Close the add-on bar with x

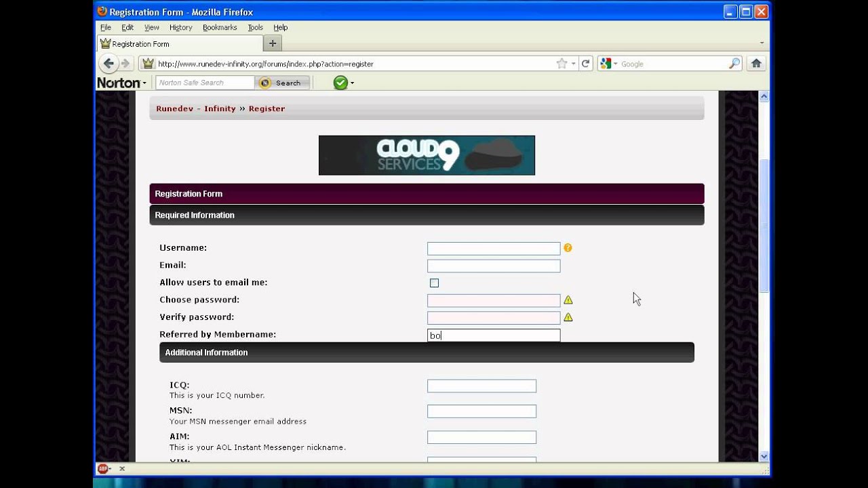click(122, 468)
